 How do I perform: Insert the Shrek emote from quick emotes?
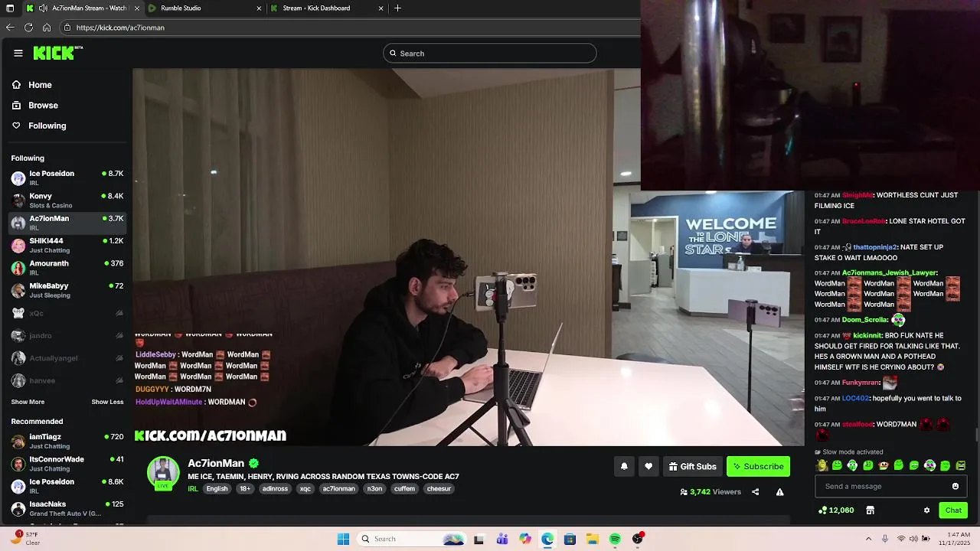[x=822, y=465]
